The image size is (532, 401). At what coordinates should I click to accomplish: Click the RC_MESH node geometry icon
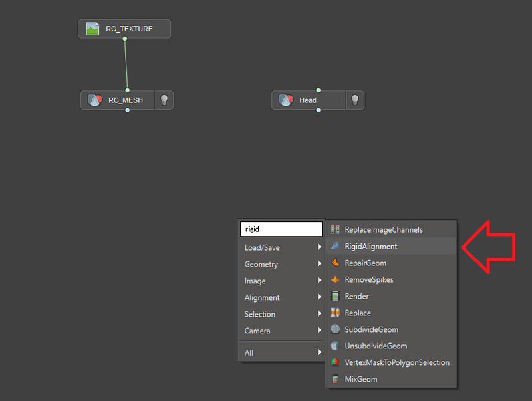(95, 100)
